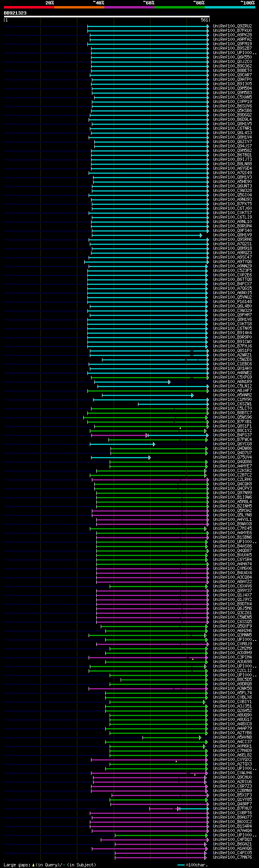This screenshot has width=259, height=868.
Task: Select hit label UniRef100_C5XPG9
Action: point(232,377)
